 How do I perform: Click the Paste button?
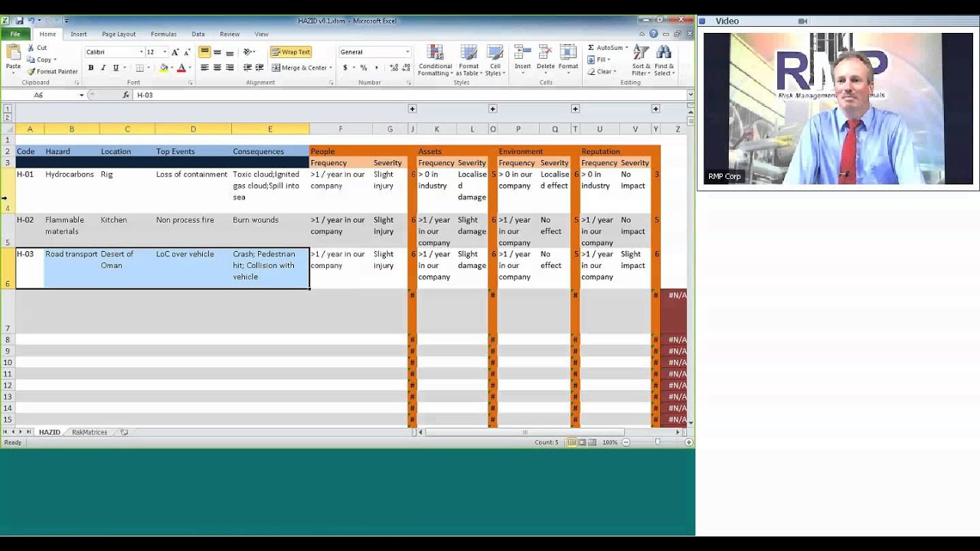[13, 58]
